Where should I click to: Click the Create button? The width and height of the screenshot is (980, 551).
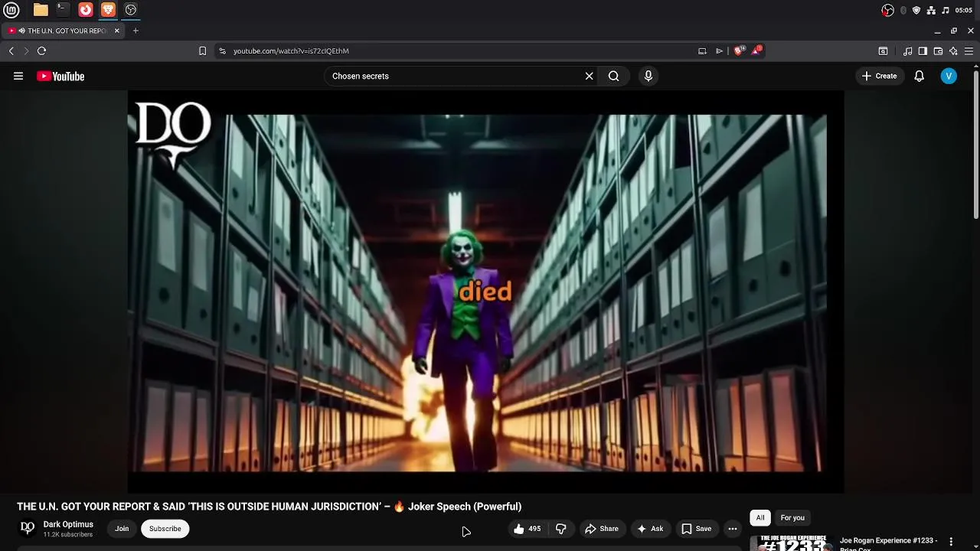click(879, 76)
